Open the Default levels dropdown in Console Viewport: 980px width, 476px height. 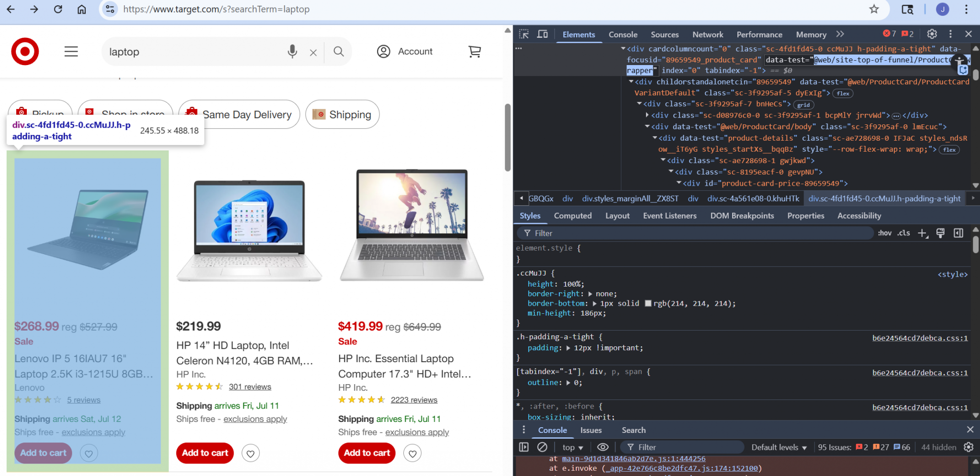click(x=779, y=447)
